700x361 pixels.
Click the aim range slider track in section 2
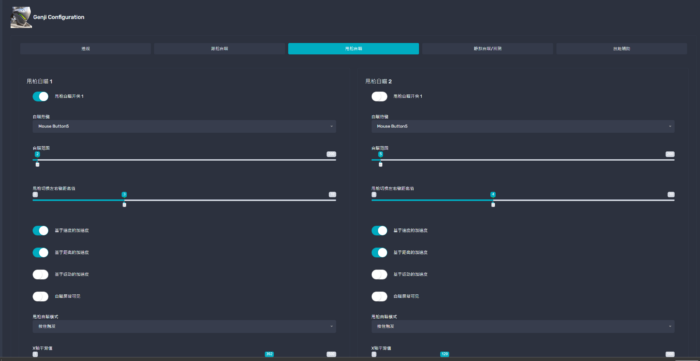[523, 160]
